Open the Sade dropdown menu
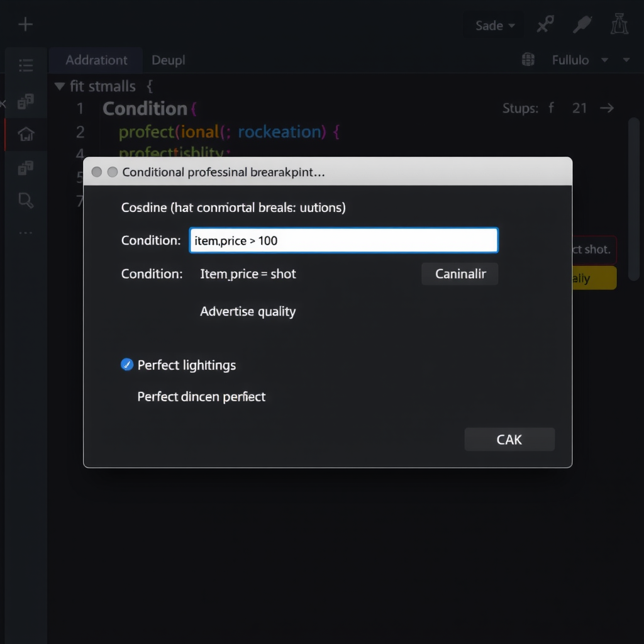Screen dimensions: 644x644 pos(493,25)
